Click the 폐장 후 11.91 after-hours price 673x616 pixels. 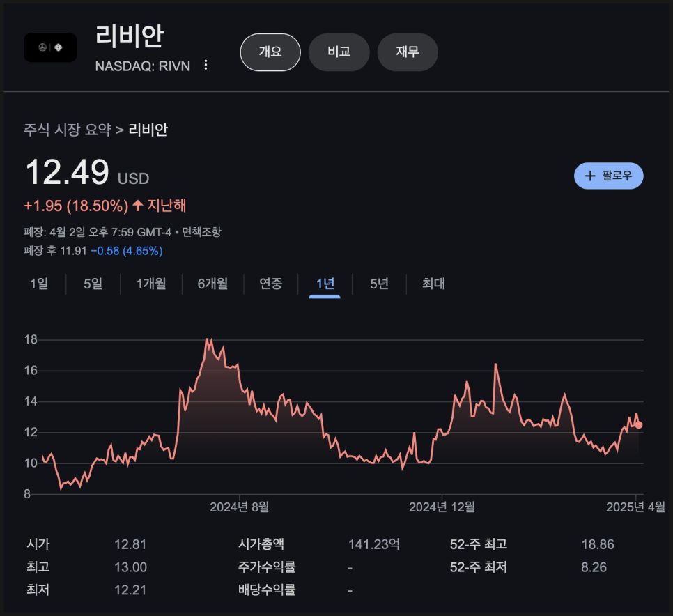click(x=55, y=251)
